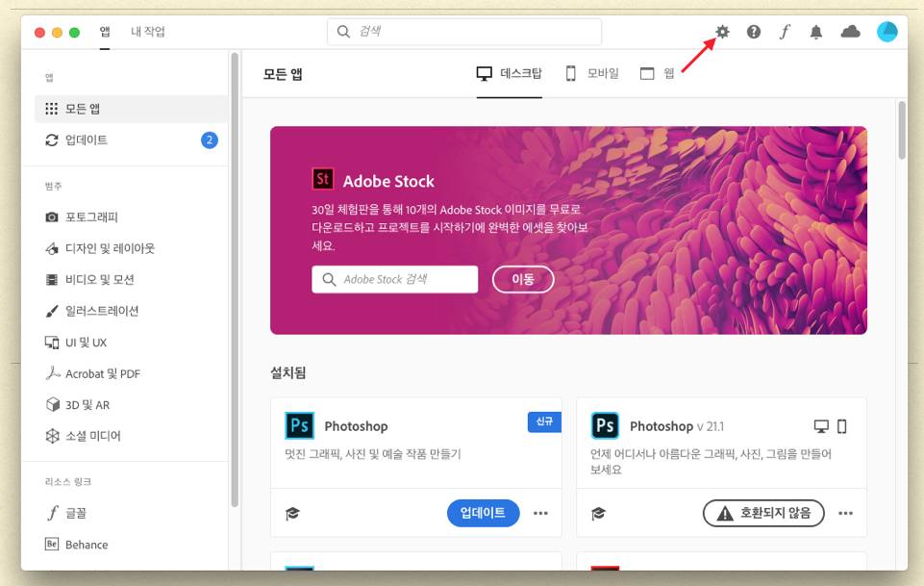Click the 모든 앱 page heading
924x586 pixels.
283,74
